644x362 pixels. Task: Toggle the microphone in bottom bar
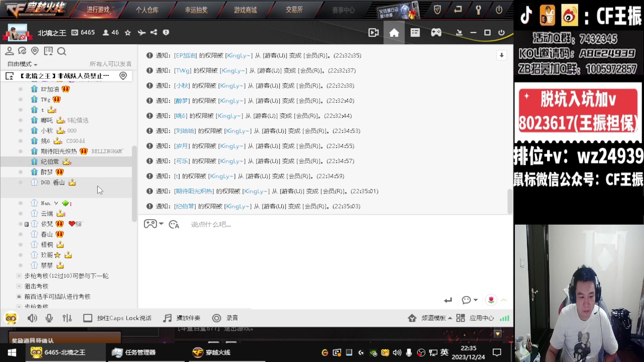(x=49, y=318)
